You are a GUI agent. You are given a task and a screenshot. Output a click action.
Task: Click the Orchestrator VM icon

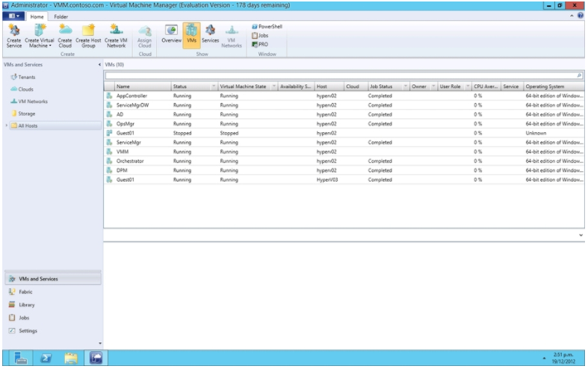pos(109,161)
